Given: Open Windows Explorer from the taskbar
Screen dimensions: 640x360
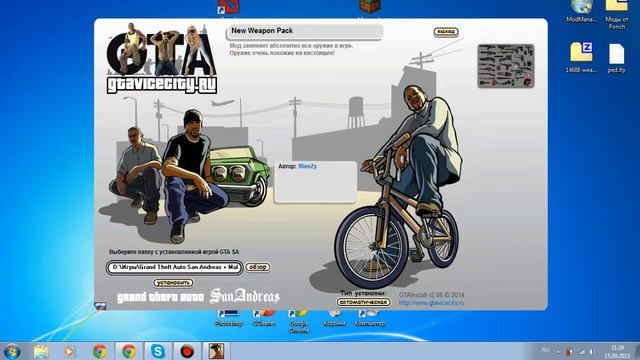Looking at the screenshot, I should click(41, 351).
